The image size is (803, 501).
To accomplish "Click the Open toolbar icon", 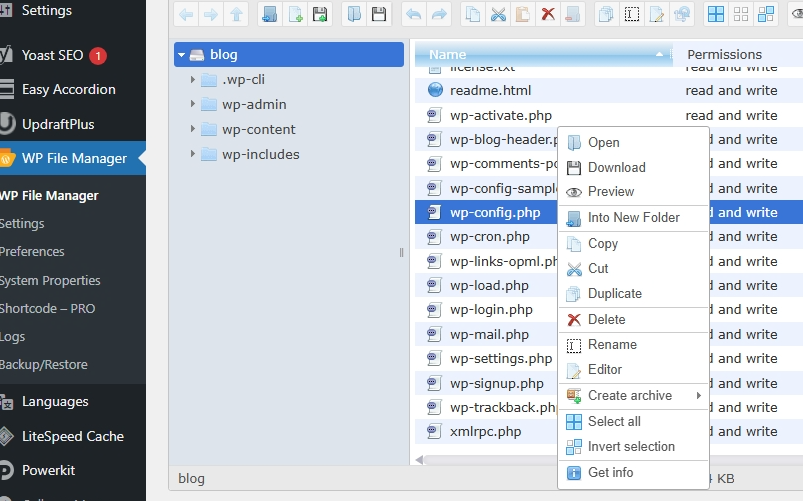I will 354,14.
